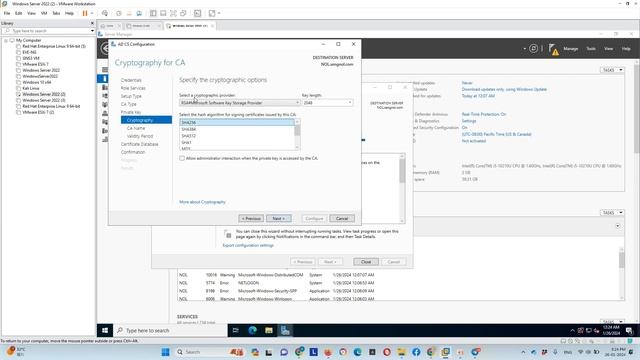
Task: Toggle the GNS3 VM checkbox
Action: pos(18,58)
